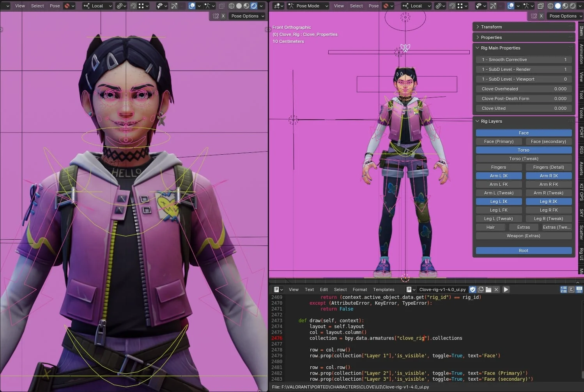Adjust the Clove Overhealed slider

[x=524, y=89]
